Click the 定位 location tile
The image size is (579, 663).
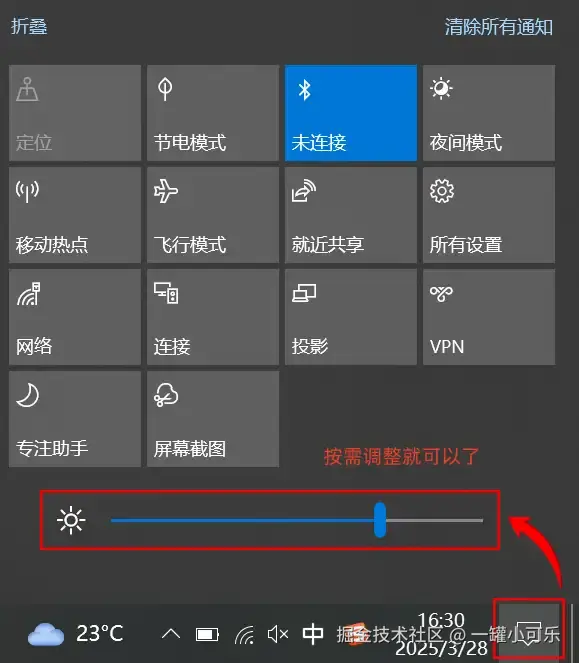click(x=75, y=113)
